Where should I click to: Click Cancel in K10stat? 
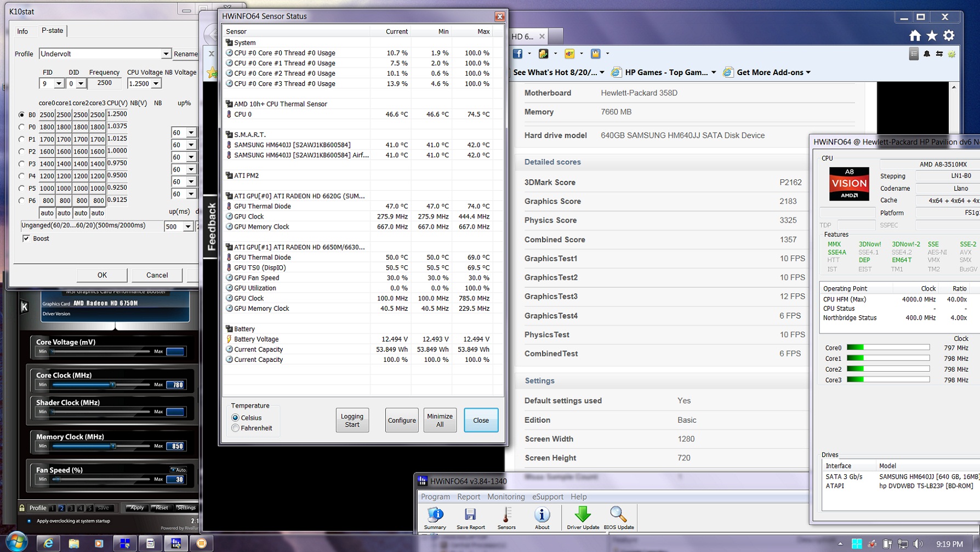tap(157, 275)
